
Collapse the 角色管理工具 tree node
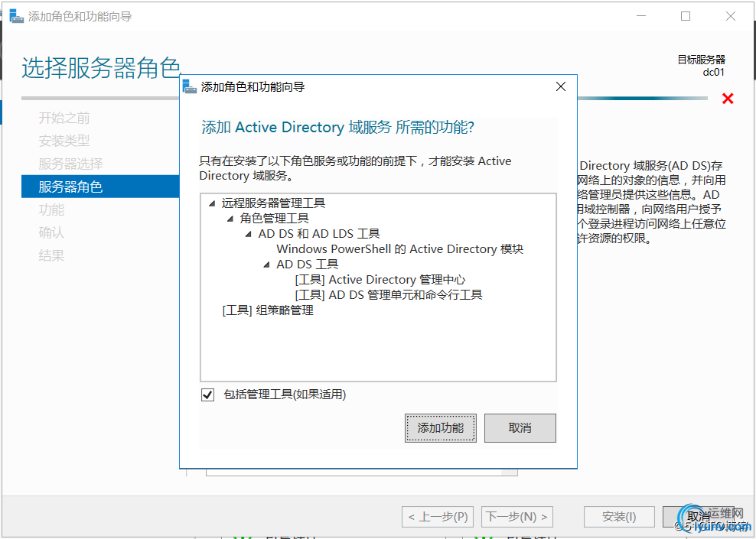point(230,219)
